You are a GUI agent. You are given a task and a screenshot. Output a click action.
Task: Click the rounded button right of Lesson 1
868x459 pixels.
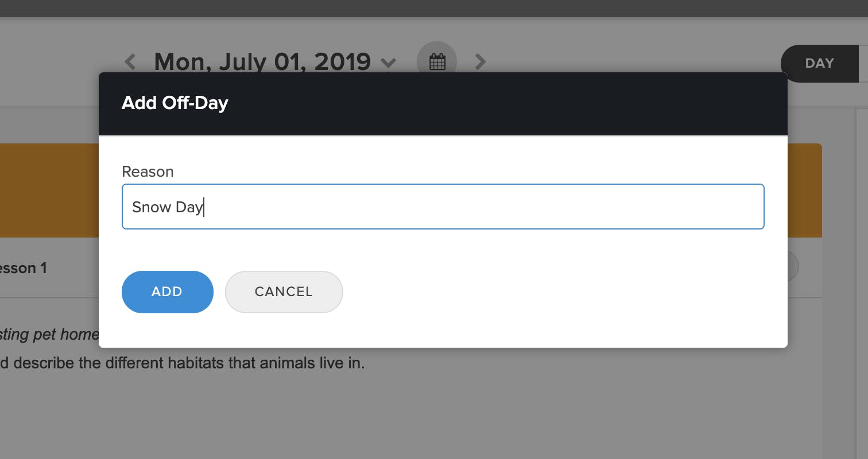point(792,267)
